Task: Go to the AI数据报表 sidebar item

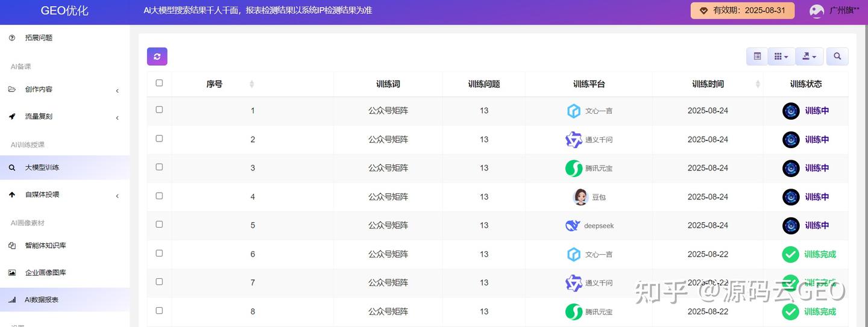Action: click(64, 300)
